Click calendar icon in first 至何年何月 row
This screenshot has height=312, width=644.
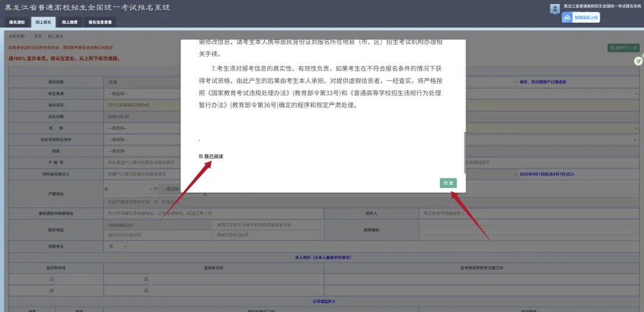[146, 279]
